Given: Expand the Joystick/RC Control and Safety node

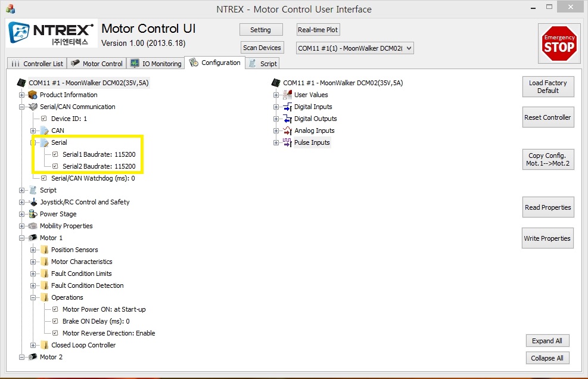Looking at the screenshot, I should pyautogui.click(x=22, y=202).
